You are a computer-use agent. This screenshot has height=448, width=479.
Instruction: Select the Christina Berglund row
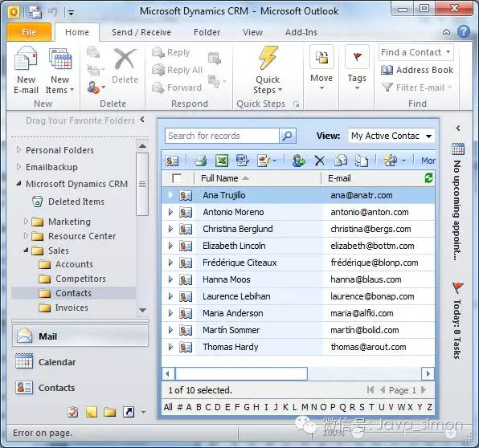[x=298, y=229]
